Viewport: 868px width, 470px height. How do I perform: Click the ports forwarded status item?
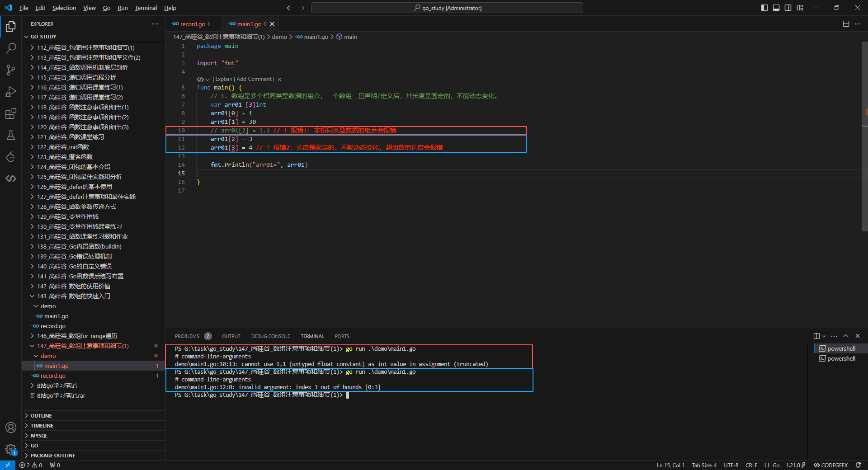pos(55,465)
